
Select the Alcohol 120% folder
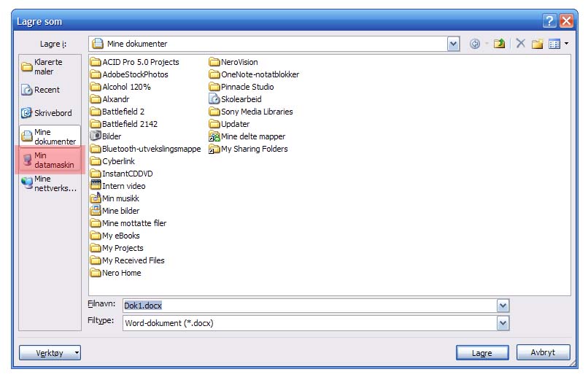point(120,87)
